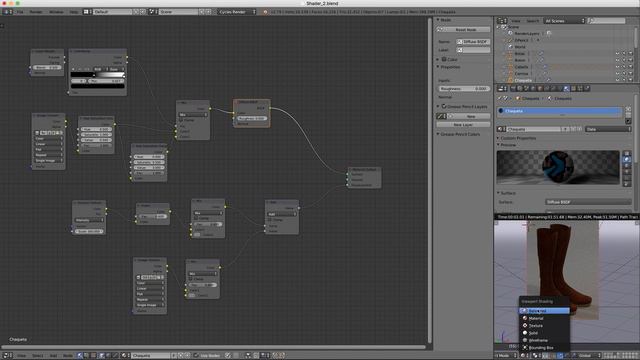Open the Surface Diffuse BSDF shader dropdown

pos(588,202)
